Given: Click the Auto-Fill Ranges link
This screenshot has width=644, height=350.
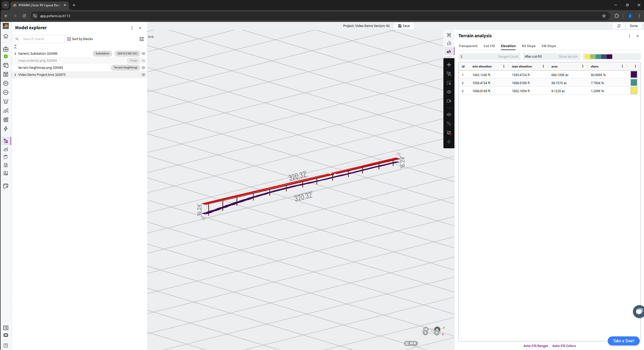Looking at the screenshot, I should click(x=535, y=346).
